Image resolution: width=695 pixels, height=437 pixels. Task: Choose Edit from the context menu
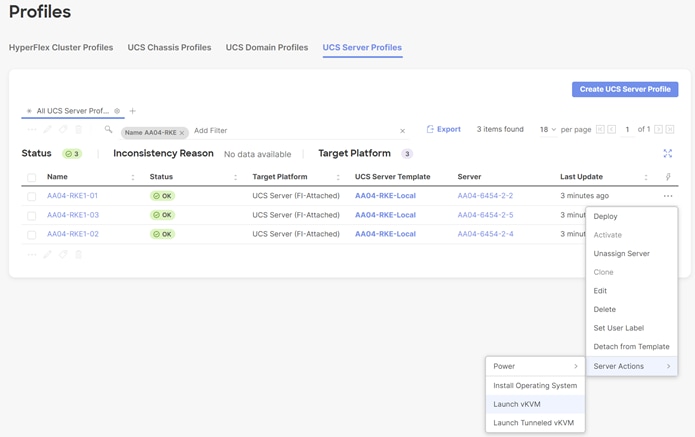[x=632, y=291]
